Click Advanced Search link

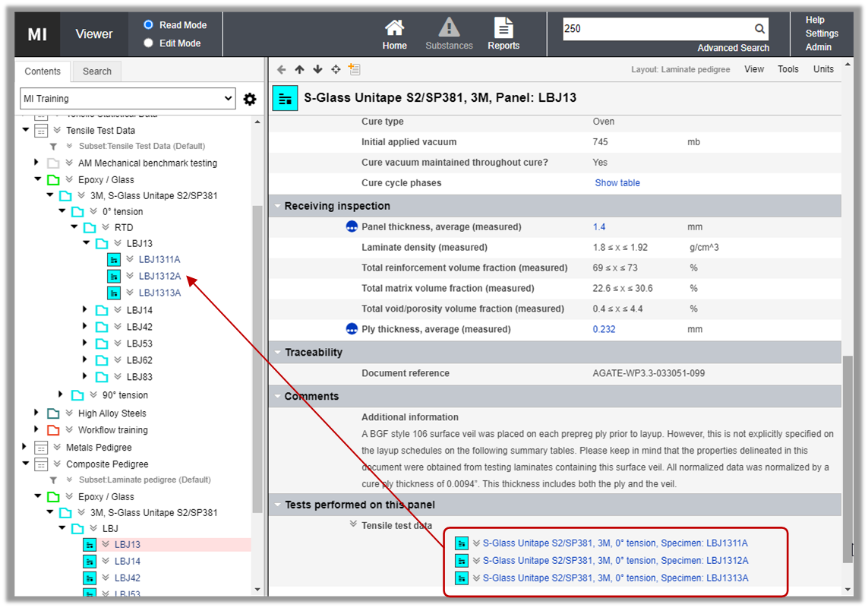(x=733, y=48)
